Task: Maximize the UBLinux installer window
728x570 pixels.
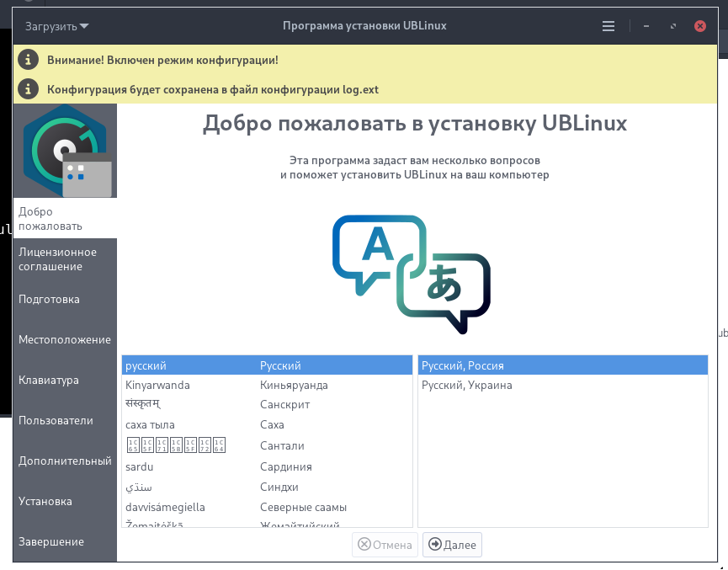Action: [x=673, y=26]
